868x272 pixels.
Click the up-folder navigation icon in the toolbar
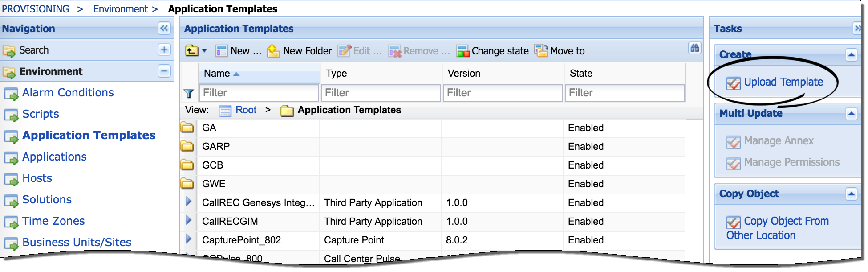click(191, 50)
